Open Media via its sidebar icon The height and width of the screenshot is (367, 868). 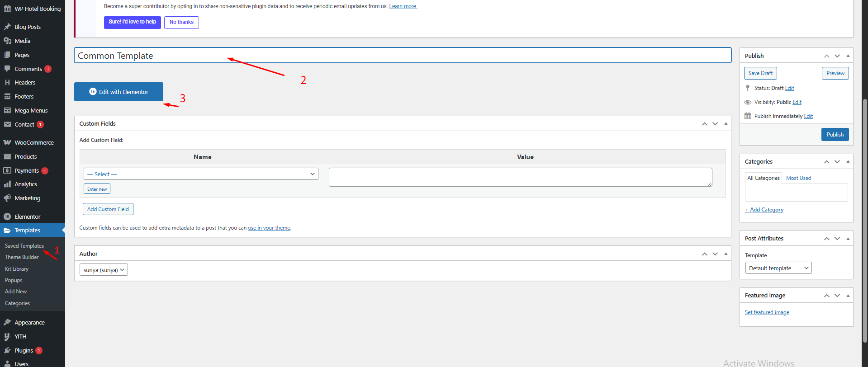(x=7, y=41)
